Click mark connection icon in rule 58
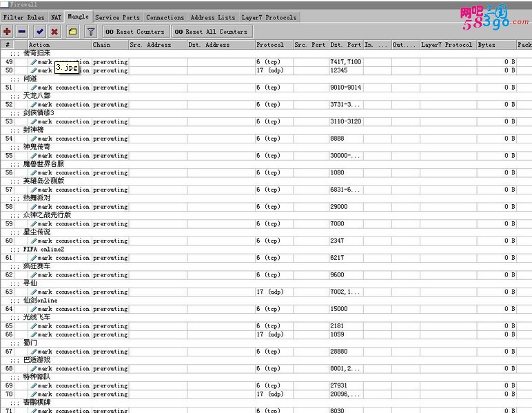Viewport: 532px width, 413px height. point(33,207)
